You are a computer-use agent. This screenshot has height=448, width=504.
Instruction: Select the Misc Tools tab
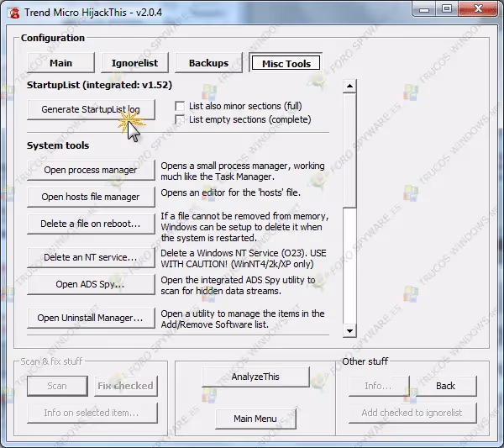click(x=286, y=63)
